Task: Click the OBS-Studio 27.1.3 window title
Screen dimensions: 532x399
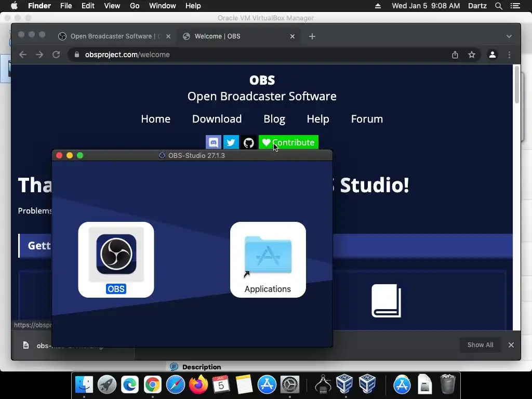Action: pyautogui.click(x=196, y=155)
